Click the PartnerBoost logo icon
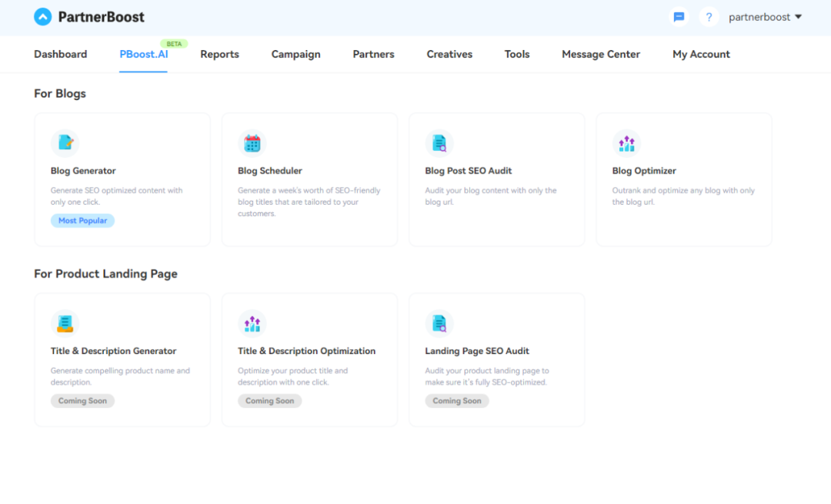 pyautogui.click(x=43, y=17)
